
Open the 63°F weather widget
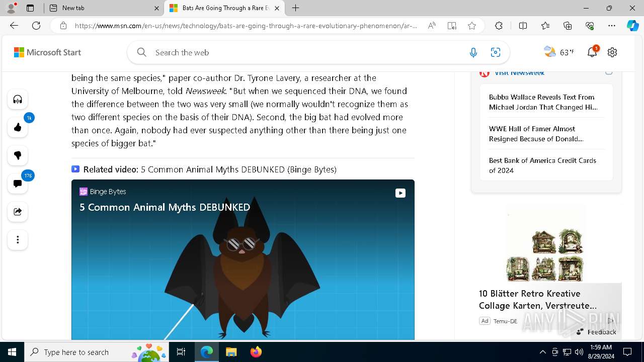[x=559, y=52]
